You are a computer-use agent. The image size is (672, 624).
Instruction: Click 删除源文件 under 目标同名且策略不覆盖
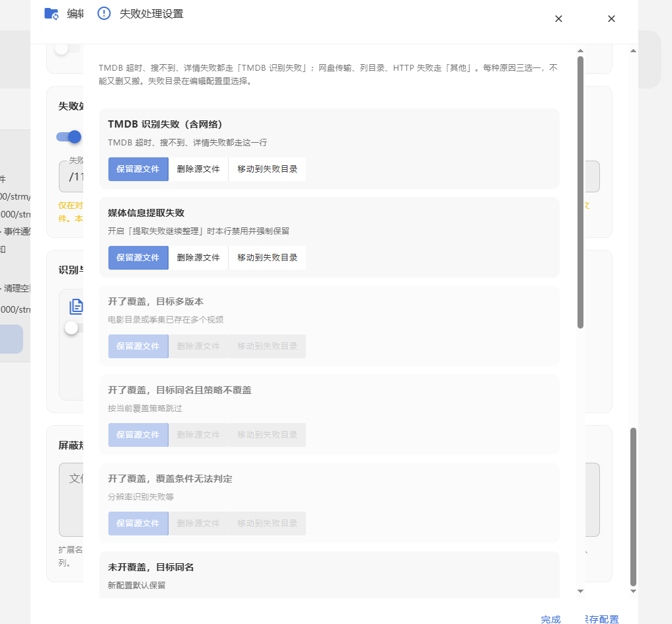click(x=198, y=435)
